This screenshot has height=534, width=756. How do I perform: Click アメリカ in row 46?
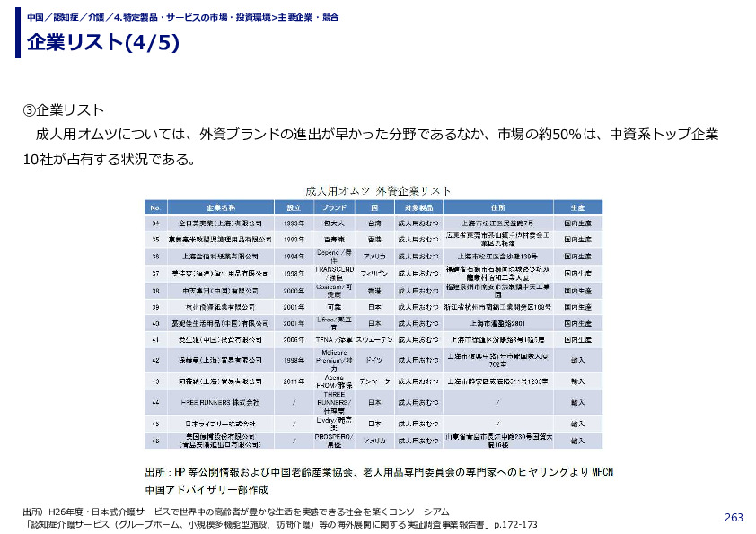pyautogui.click(x=374, y=441)
